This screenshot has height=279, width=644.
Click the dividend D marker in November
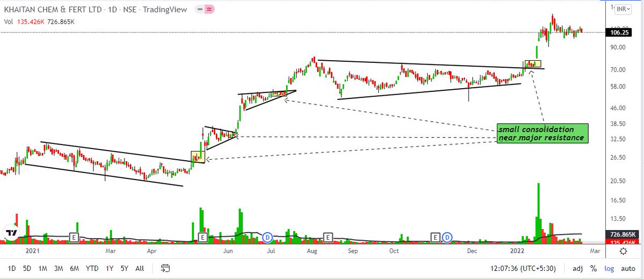(x=446, y=237)
